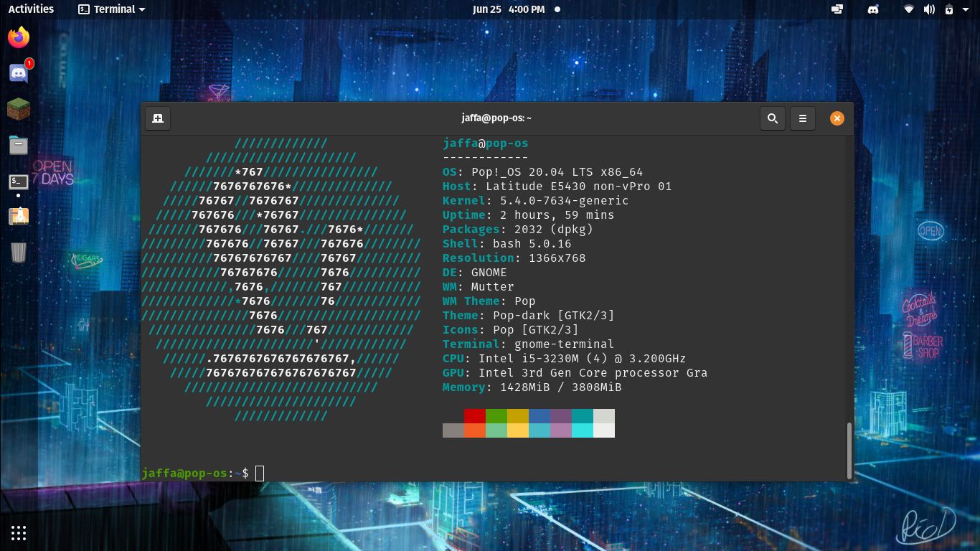
Task: Open the system status menu via the dropdown arrow
Action: pyautogui.click(x=964, y=9)
